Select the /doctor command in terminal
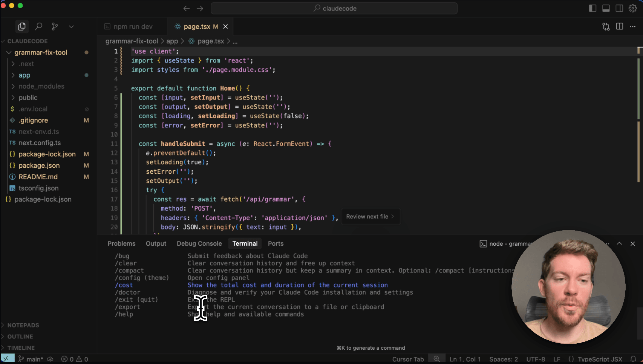 pyautogui.click(x=127, y=292)
